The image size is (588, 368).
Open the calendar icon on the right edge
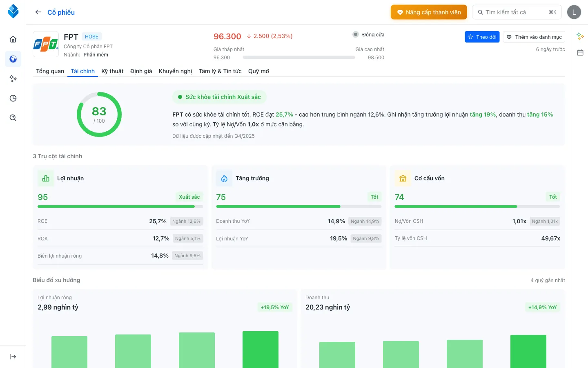[580, 52]
